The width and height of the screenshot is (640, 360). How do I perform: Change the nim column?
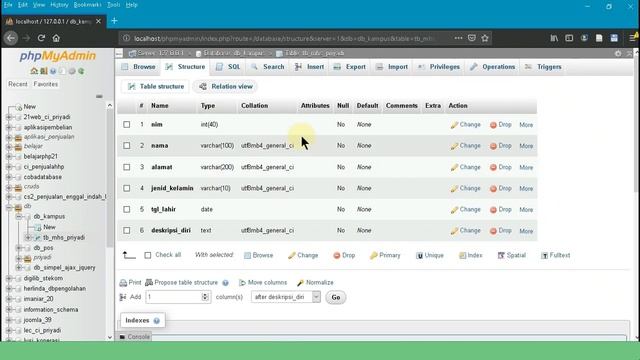[x=466, y=124]
